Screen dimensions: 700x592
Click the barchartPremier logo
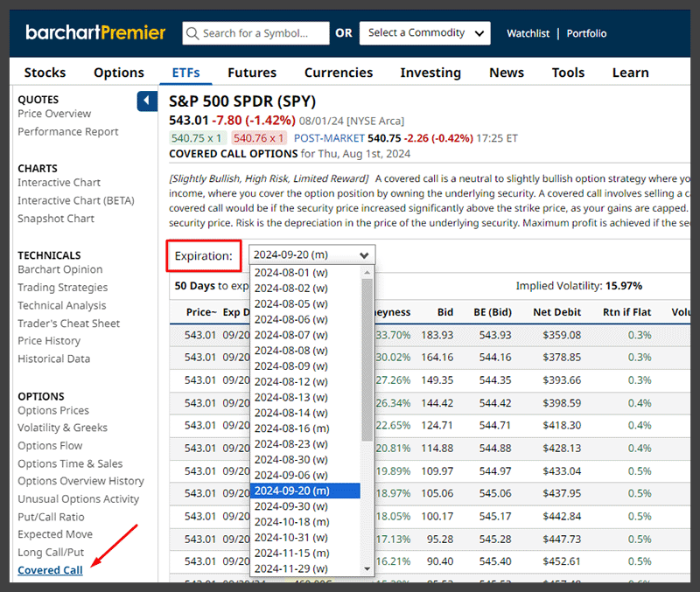coord(94,32)
